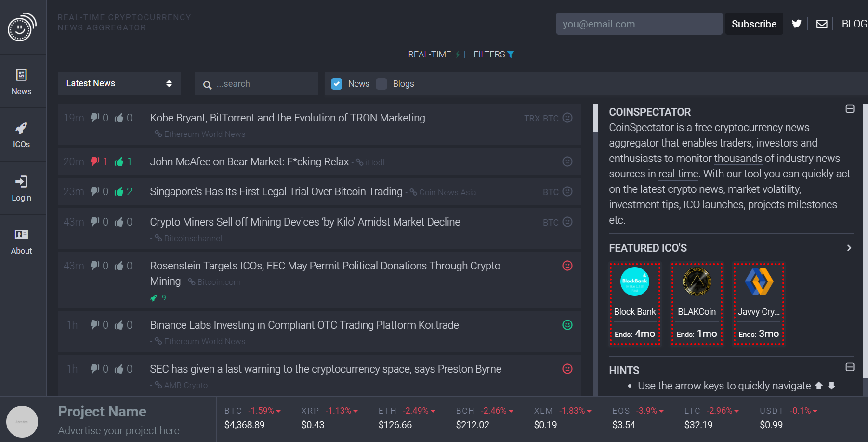Open Binance Labs Koi.trade article
The width and height of the screenshot is (868, 442).
[304, 325]
